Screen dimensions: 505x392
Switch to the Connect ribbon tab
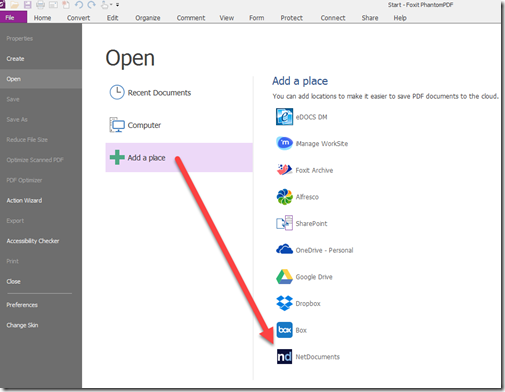(333, 18)
